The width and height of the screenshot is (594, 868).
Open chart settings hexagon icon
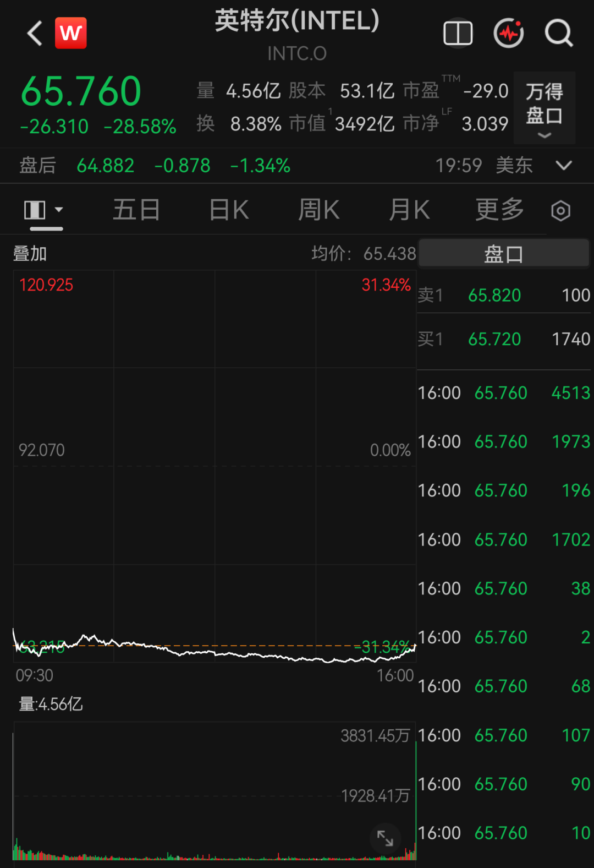(x=560, y=211)
